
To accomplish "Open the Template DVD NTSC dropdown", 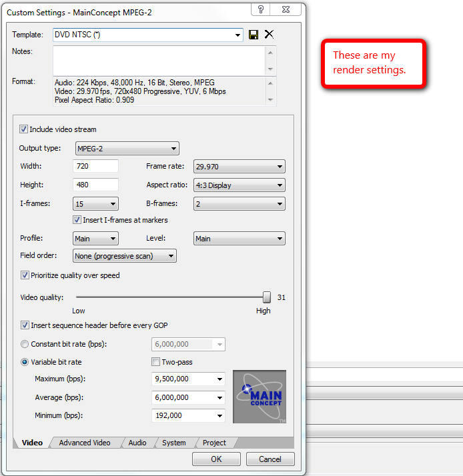I will tap(147, 35).
